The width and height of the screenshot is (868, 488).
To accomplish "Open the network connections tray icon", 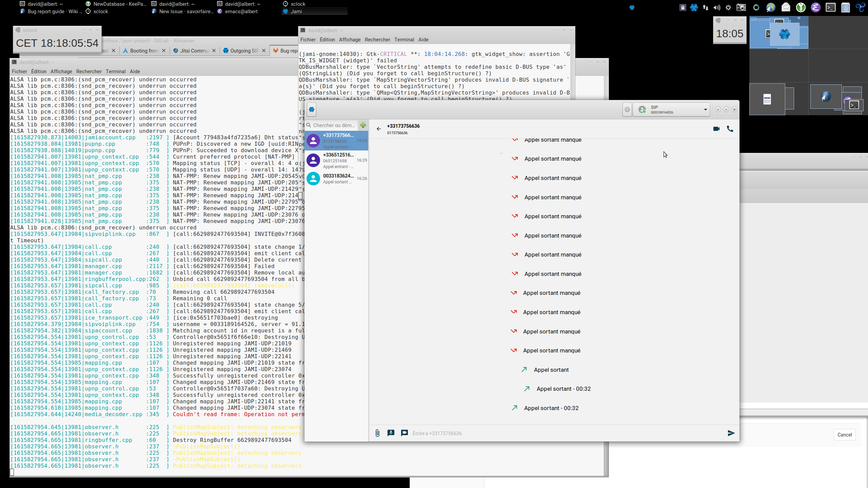I will pos(706,7).
